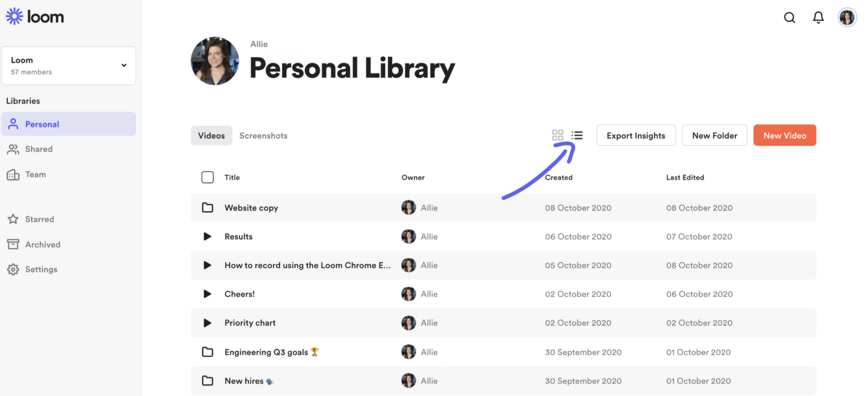868x396 pixels.
Task: Create a New Folder
Action: coord(715,135)
